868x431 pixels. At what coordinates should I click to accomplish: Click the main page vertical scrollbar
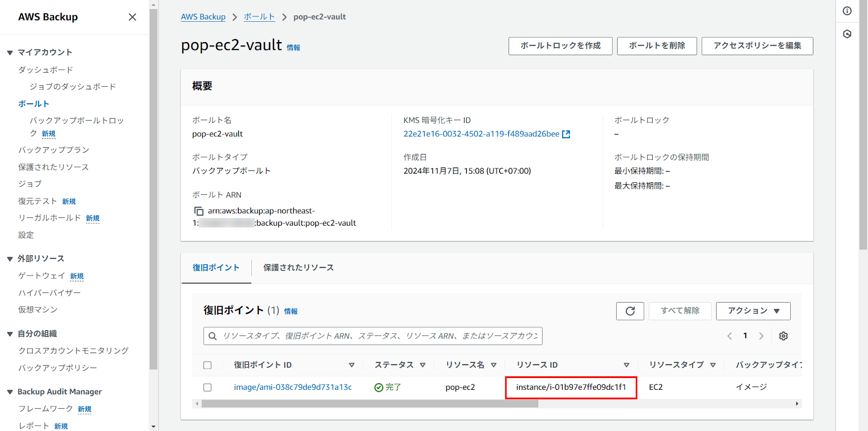point(863,126)
